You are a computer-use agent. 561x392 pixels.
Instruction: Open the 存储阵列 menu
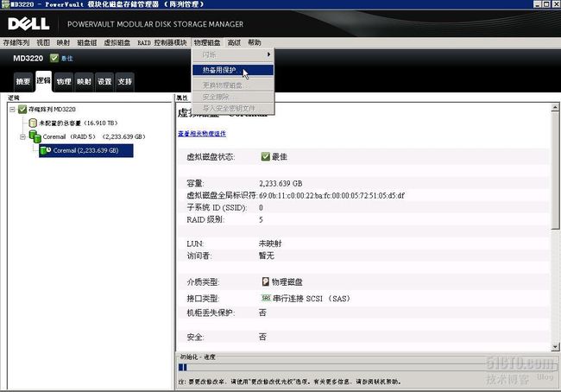16,42
